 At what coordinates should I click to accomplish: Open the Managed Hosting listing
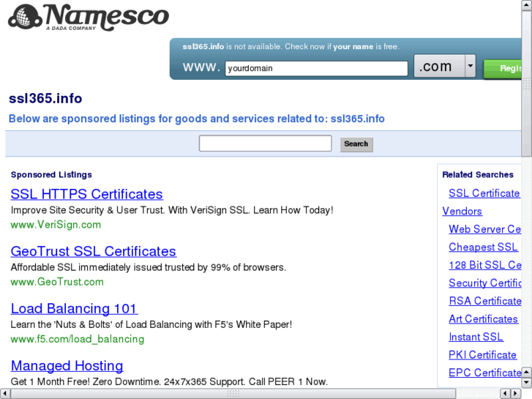[67, 365]
